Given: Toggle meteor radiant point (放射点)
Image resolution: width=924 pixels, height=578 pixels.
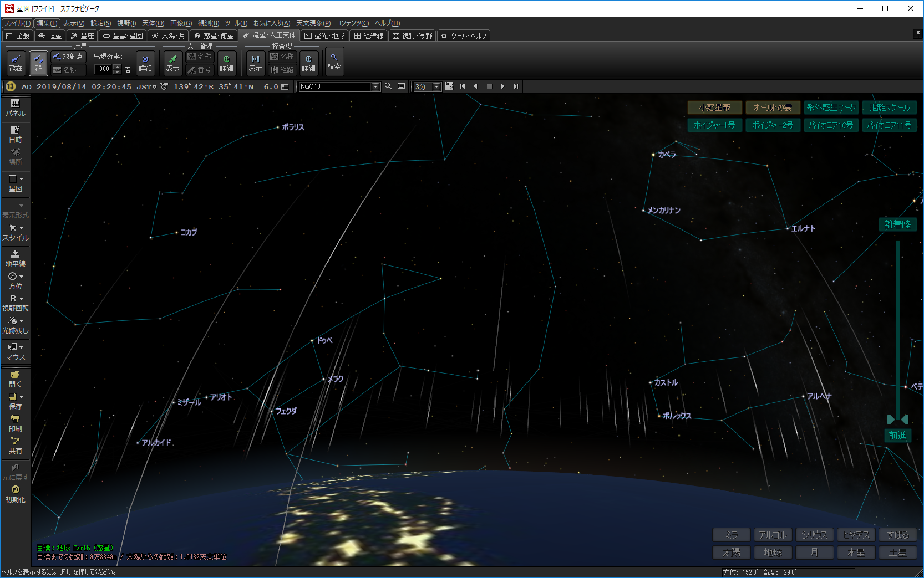Looking at the screenshot, I should point(68,57).
